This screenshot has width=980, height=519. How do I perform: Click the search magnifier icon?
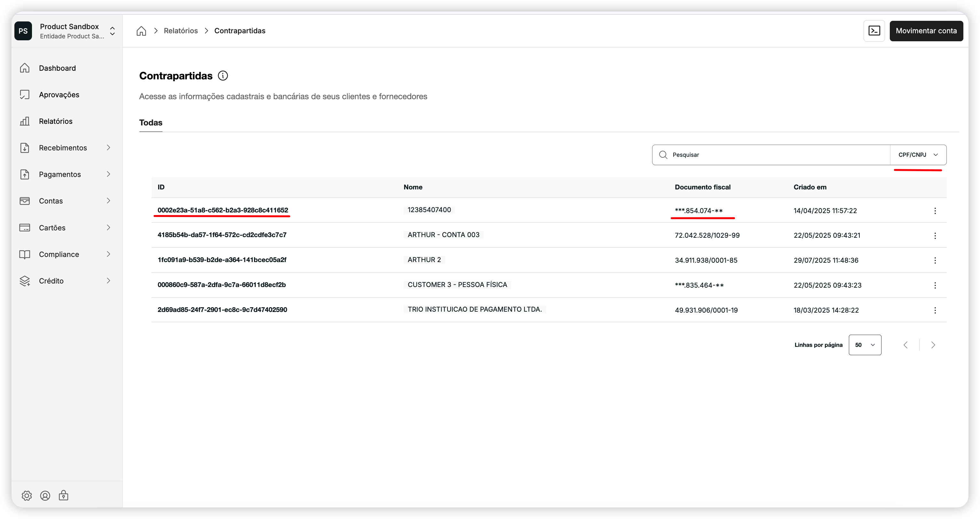pyautogui.click(x=663, y=155)
